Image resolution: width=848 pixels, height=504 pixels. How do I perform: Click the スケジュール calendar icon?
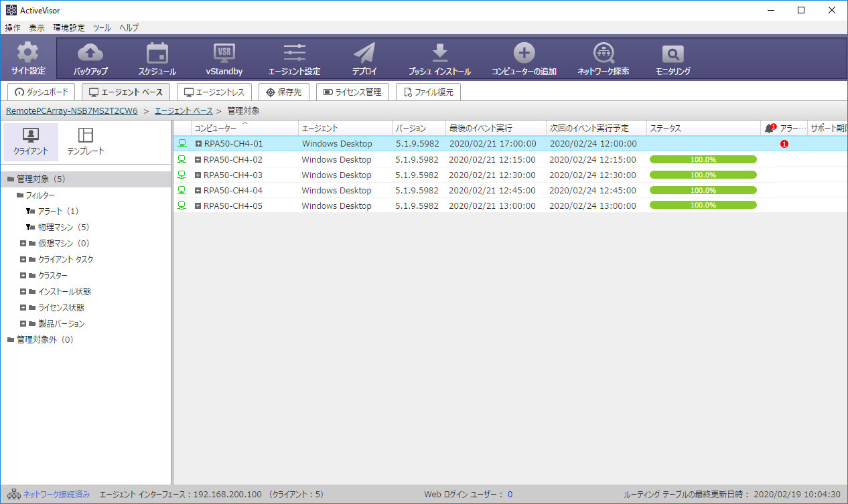click(157, 54)
